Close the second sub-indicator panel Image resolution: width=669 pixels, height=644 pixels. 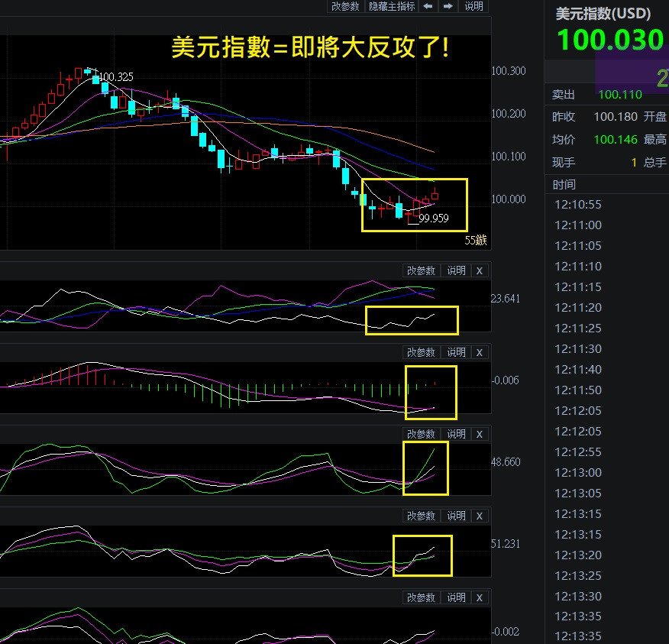click(x=479, y=352)
